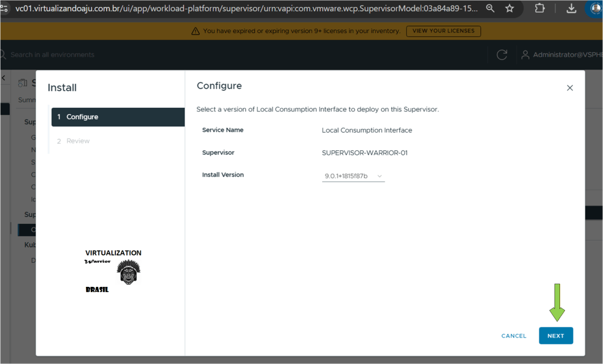603x364 pixels.
Task: Collapse the left sidebar chevron
Action: coord(4,78)
